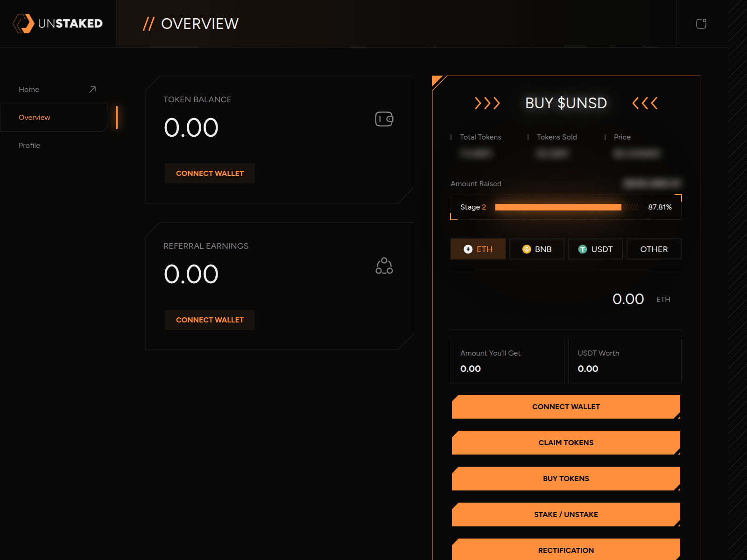Click the left-pointing triple chevrons
The image size is (747, 560).
click(645, 103)
